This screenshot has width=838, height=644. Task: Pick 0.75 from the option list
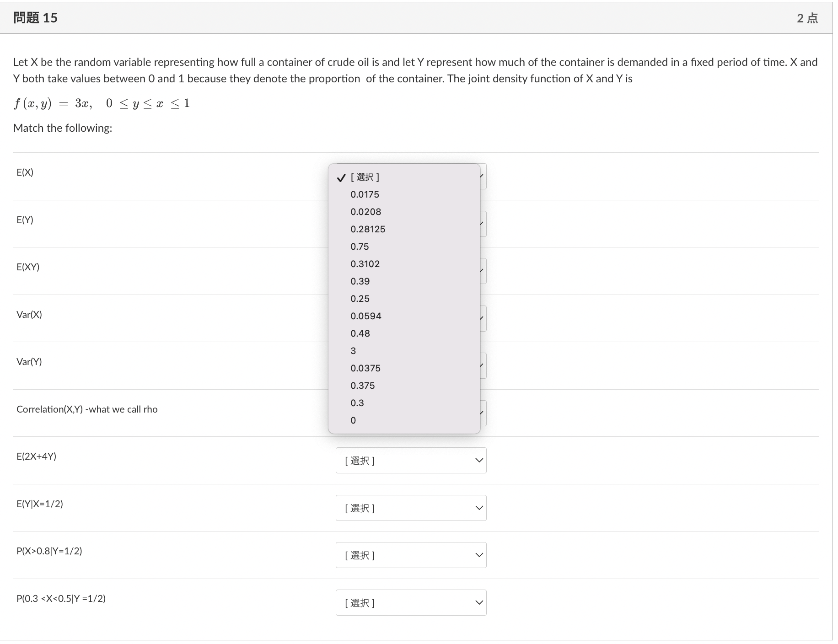tap(360, 246)
